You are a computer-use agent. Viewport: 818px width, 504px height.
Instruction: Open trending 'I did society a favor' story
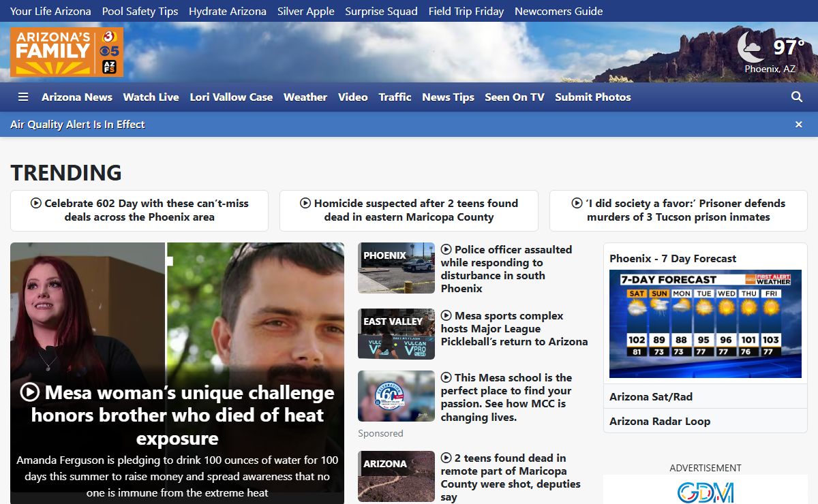click(678, 210)
